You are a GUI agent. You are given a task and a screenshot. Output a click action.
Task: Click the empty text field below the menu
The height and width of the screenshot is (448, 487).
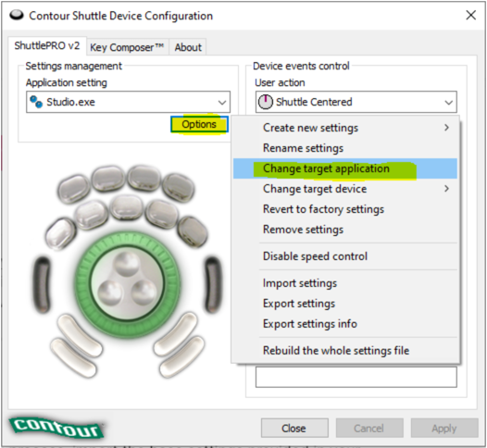[x=356, y=377]
